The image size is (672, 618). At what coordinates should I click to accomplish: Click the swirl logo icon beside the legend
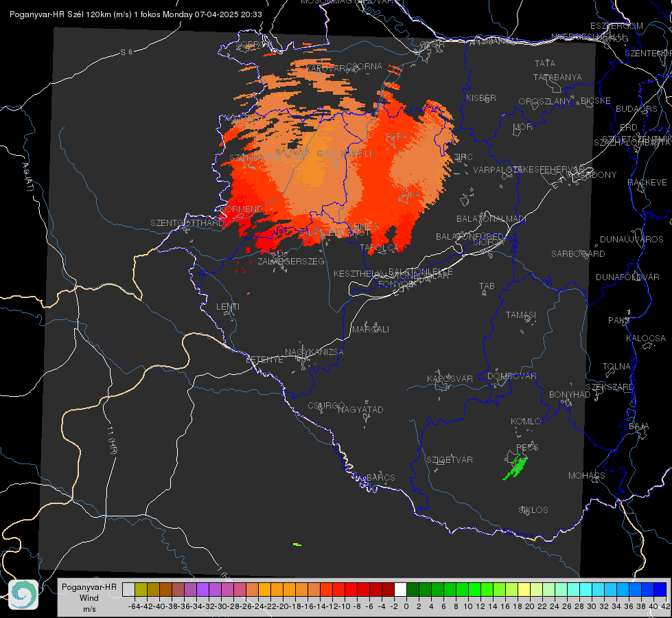pyautogui.click(x=23, y=595)
